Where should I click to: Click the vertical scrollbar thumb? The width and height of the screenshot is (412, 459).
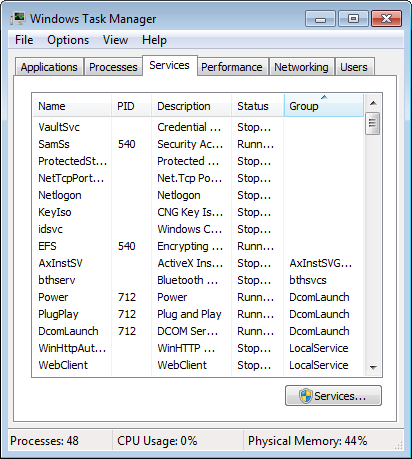[x=372, y=123]
